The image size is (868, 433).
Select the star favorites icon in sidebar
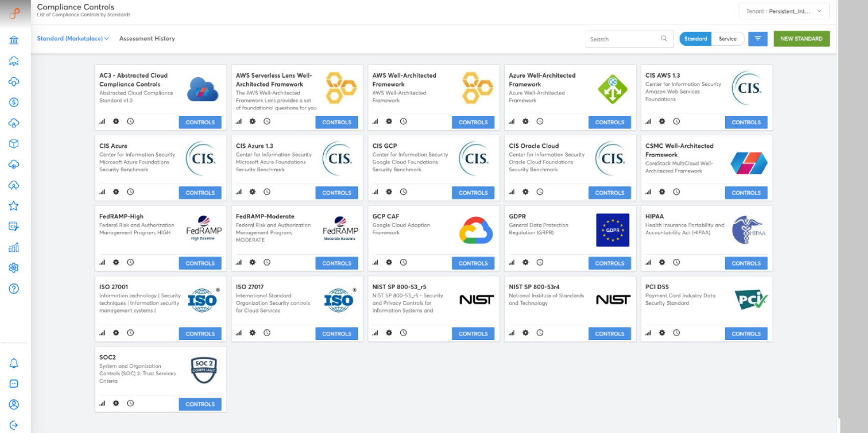coord(14,206)
